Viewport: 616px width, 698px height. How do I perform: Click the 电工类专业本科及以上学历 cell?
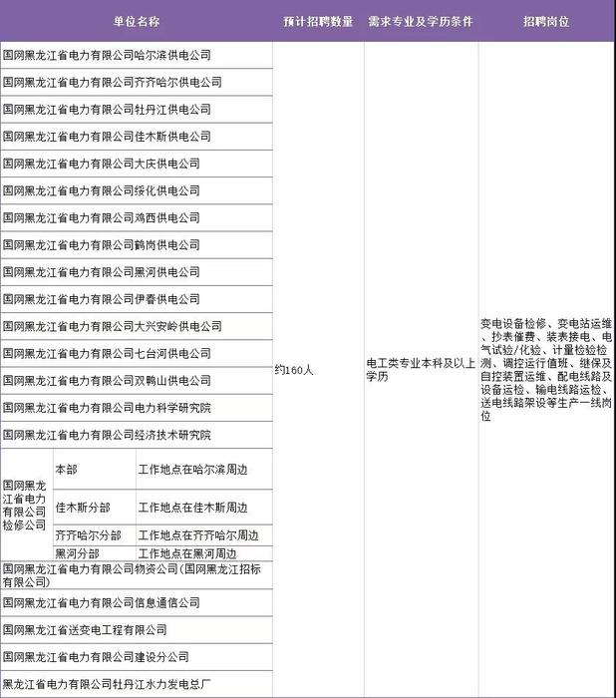(x=422, y=370)
